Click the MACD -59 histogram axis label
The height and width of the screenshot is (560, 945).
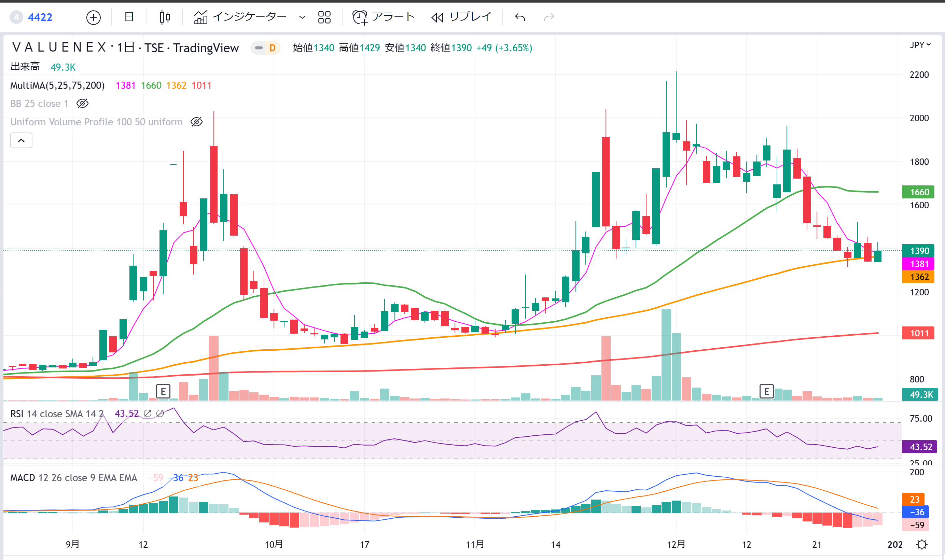pyautogui.click(x=916, y=525)
